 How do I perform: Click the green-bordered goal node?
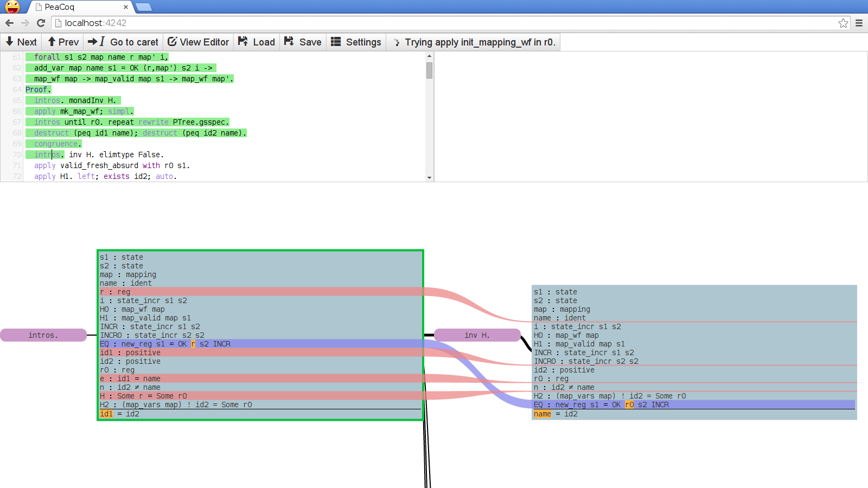260,335
